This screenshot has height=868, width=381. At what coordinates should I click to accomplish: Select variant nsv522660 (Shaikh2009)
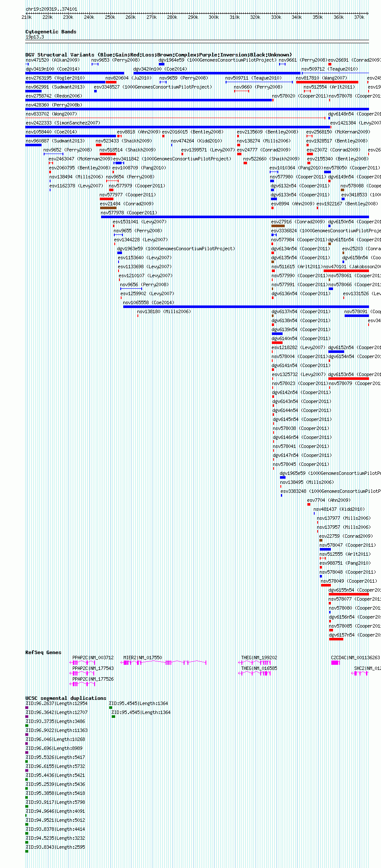point(271,159)
